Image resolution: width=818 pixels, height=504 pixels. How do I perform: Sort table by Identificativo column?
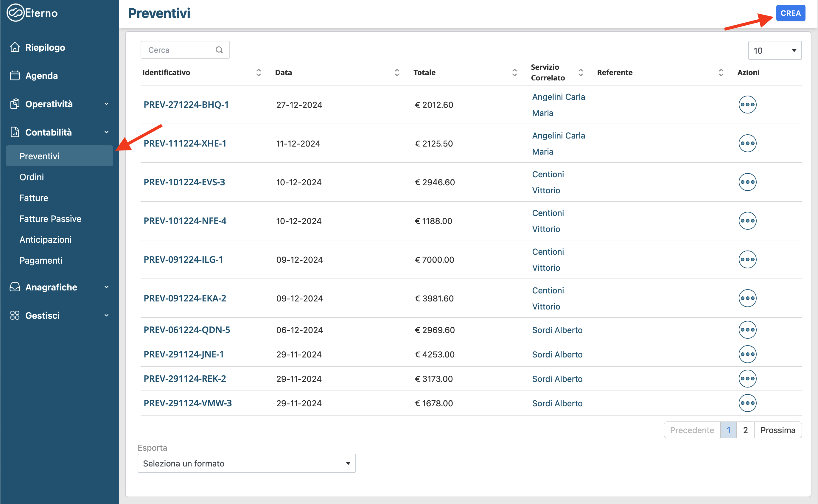[x=258, y=72]
